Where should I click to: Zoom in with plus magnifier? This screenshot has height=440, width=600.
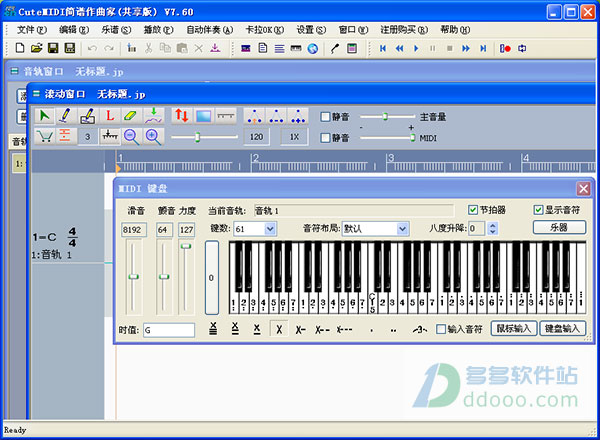click(x=153, y=137)
